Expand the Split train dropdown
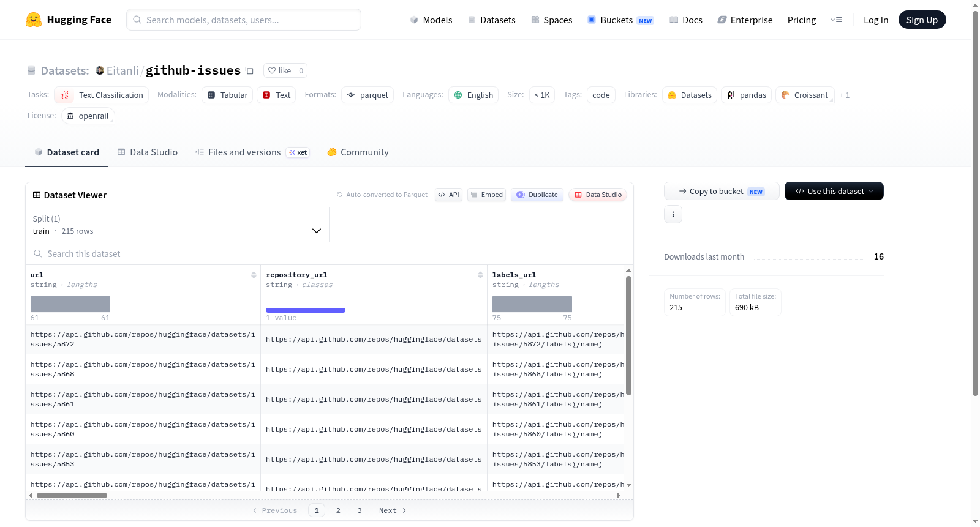Image resolution: width=980 pixels, height=527 pixels. tap(177, 225)
